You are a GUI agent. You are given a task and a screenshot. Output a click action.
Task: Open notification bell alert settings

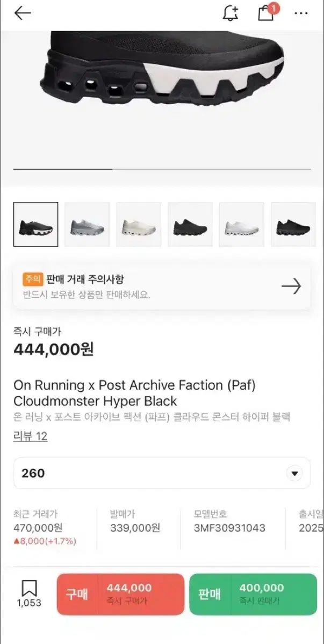coord(230,13)
